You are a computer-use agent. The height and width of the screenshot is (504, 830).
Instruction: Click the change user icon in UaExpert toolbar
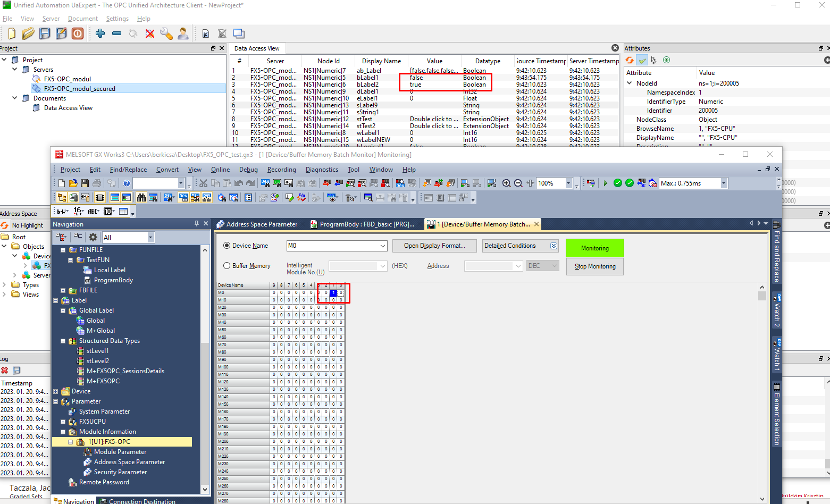(183, 33)
